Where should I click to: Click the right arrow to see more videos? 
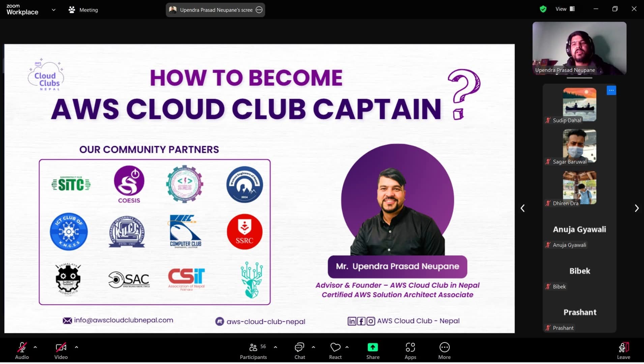[x=637, y=208]
